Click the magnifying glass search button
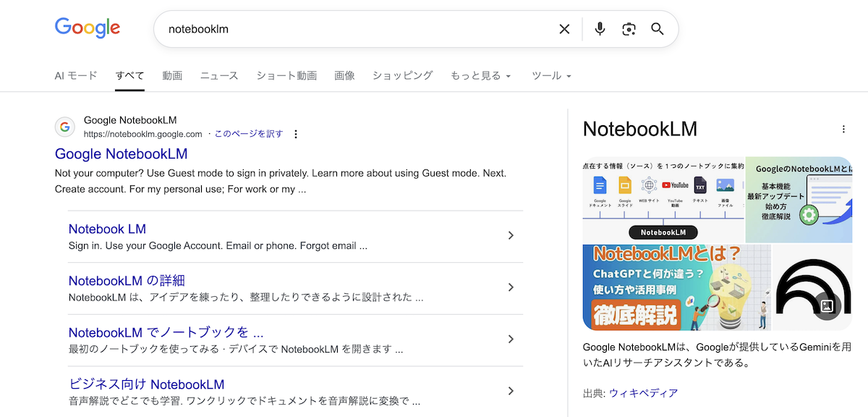Image resolution: width=868 pixels, height=417 pixels. [x=657, y=29]
